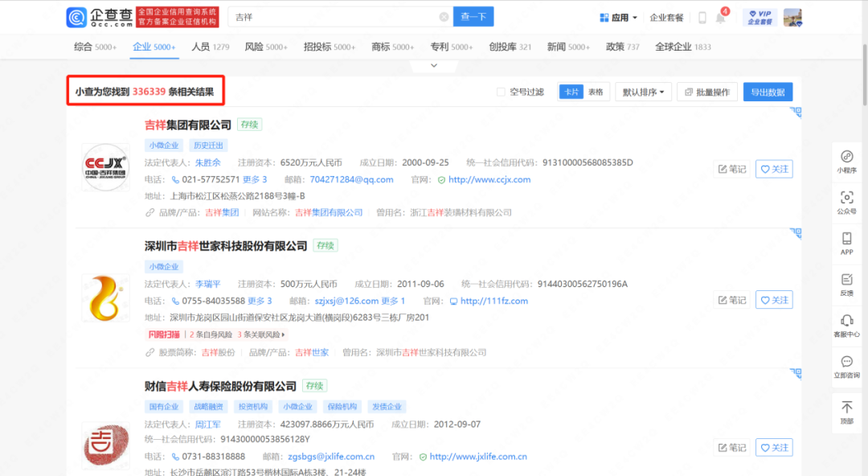The image size is (868, 476).
Task: Expand 更多 3 phones for 深圳市吉祥世家
Action: (x=260, y=301)
